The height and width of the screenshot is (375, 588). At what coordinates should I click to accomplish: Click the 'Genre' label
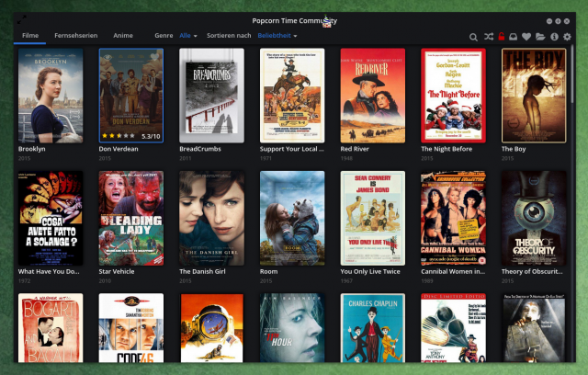164,36
